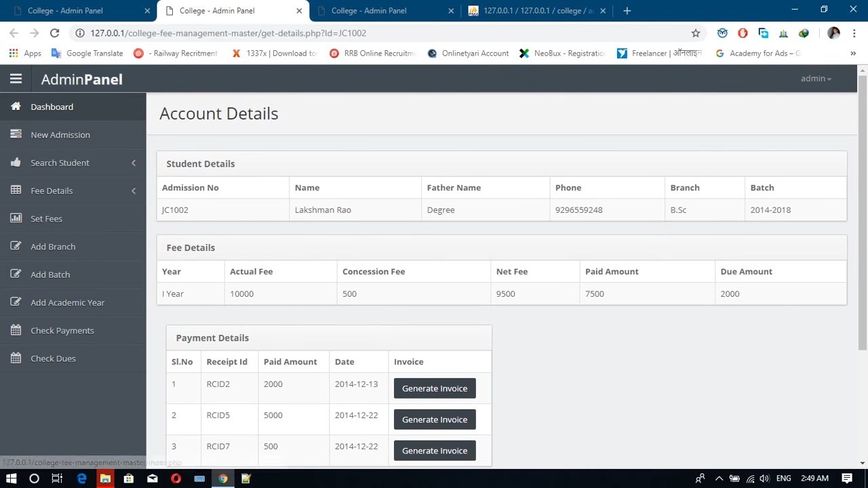Click the Add Batch edit icon
The height and width of the screenshot is (488, 868).
tap(16, 274)
